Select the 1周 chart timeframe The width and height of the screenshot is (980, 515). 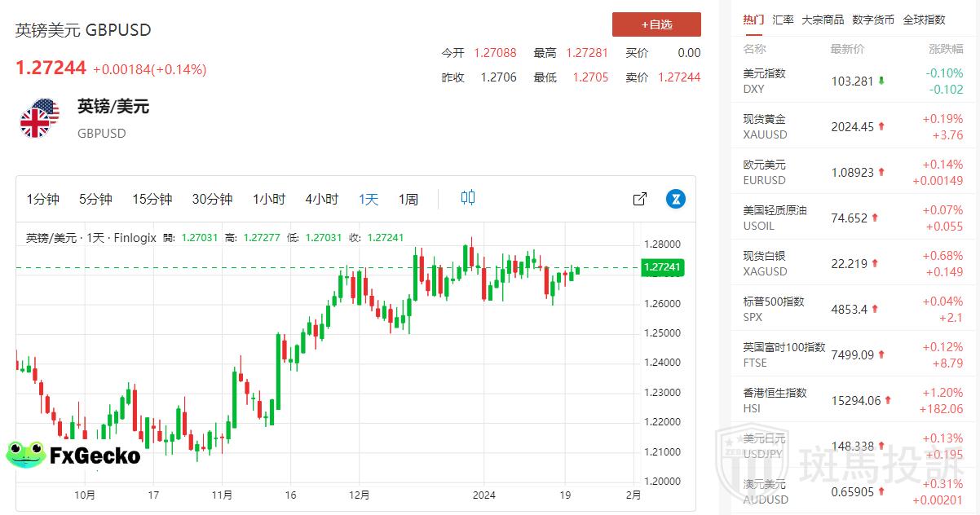[408, 200]
